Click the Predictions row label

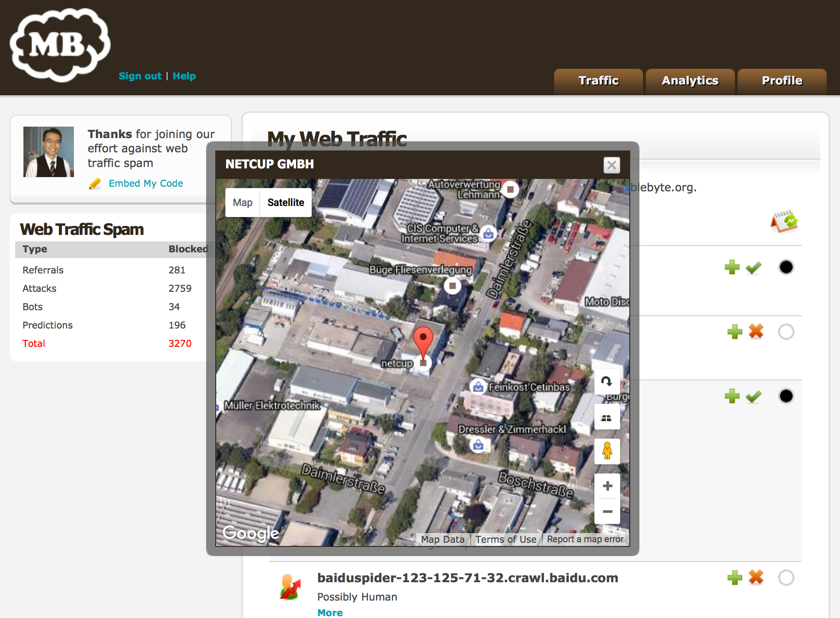pos(48,325)
